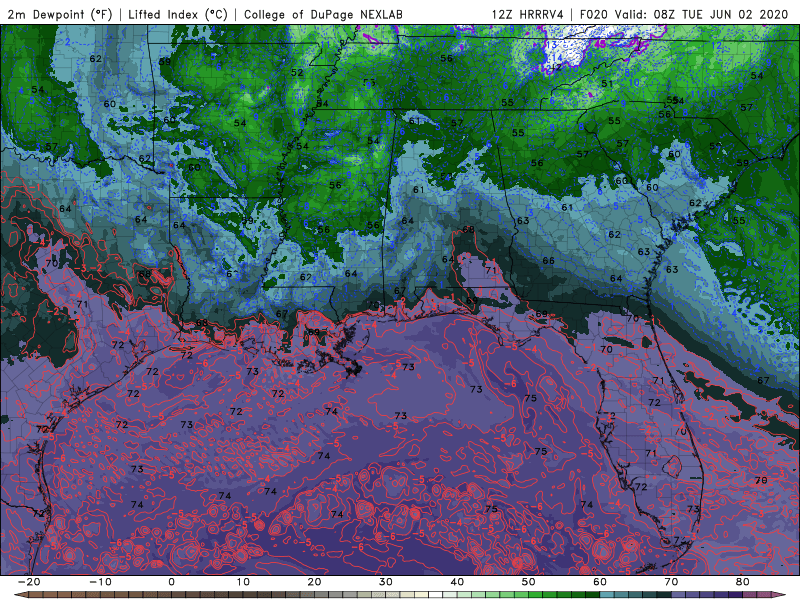Click the 60 tick label on the color scale
Screen dimensions: 800x600
click(600, 582)
